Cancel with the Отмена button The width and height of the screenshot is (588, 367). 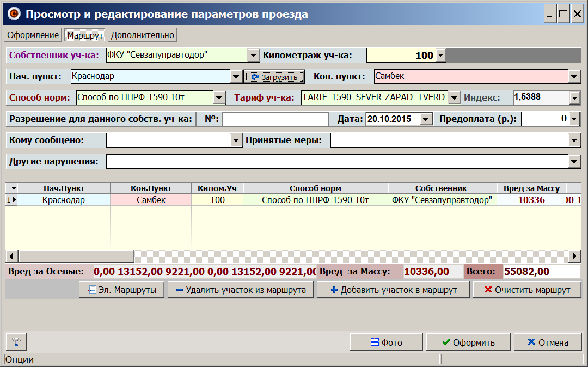click(547, 342)
